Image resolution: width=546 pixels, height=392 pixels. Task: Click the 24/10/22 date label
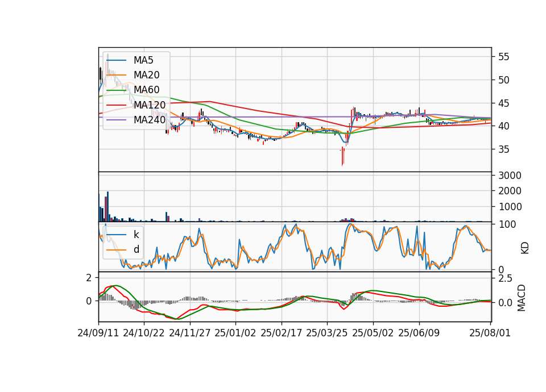144,333
